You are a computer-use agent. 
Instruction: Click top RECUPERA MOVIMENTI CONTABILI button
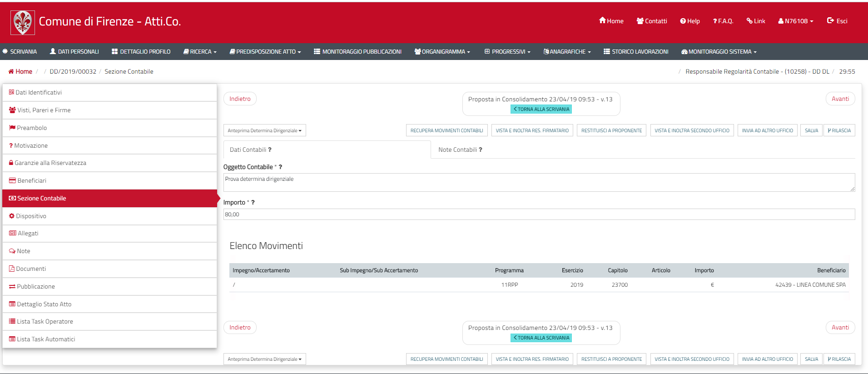click(x=446, y=130)
